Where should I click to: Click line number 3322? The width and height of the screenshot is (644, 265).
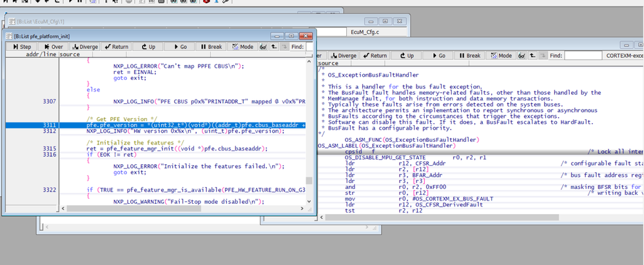49,190
